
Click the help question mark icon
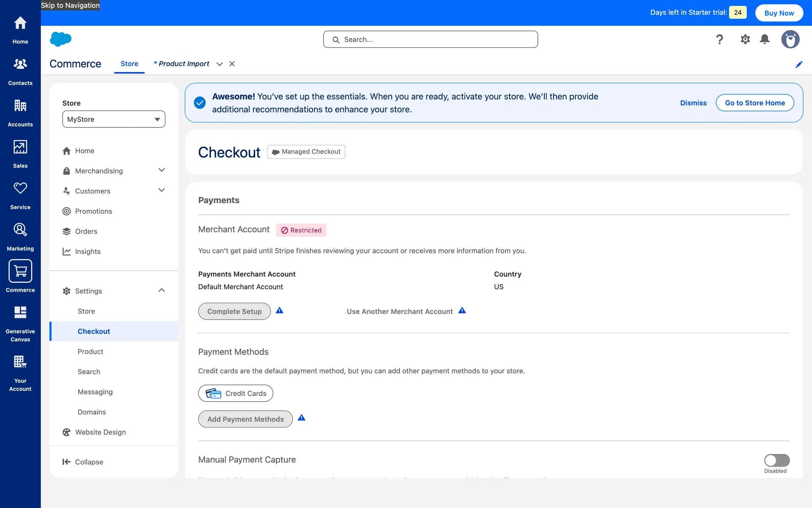click(719, 39)
